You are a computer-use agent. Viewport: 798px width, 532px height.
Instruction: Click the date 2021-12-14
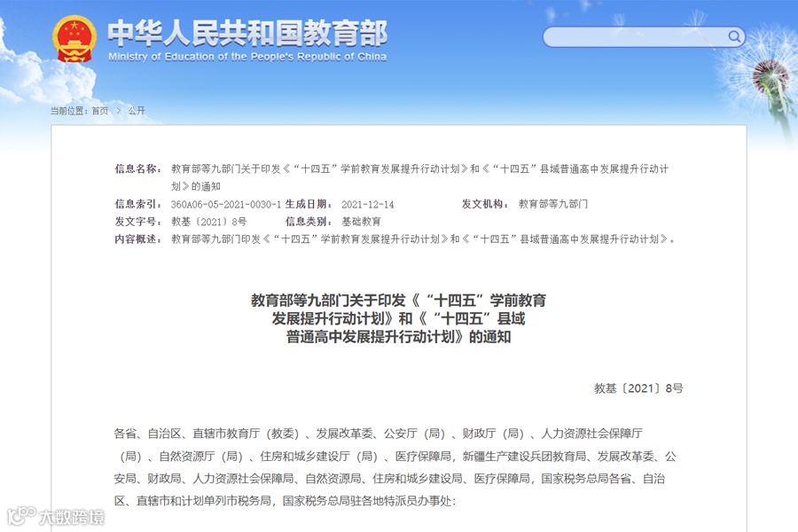[x=367, y=204]
